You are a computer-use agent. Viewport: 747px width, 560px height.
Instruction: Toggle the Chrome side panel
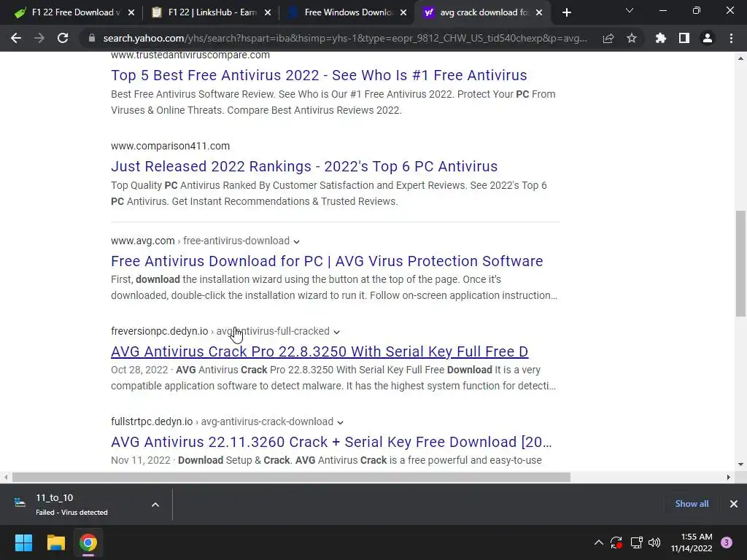tap(684, 38)
